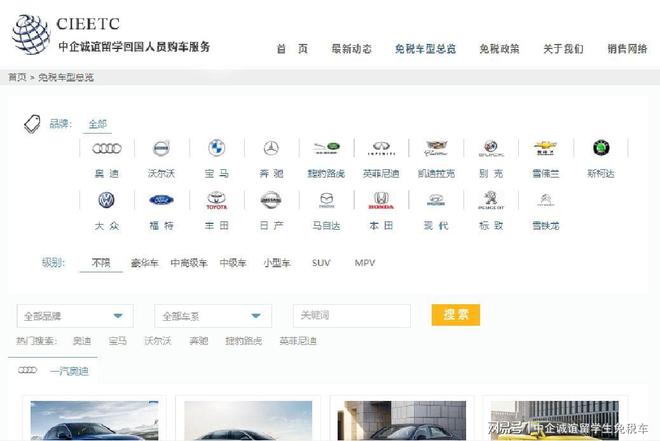The image size is (660, 441).
Task: Open 最新动态 in the navigation bar
Action: (x=351, y=49)
